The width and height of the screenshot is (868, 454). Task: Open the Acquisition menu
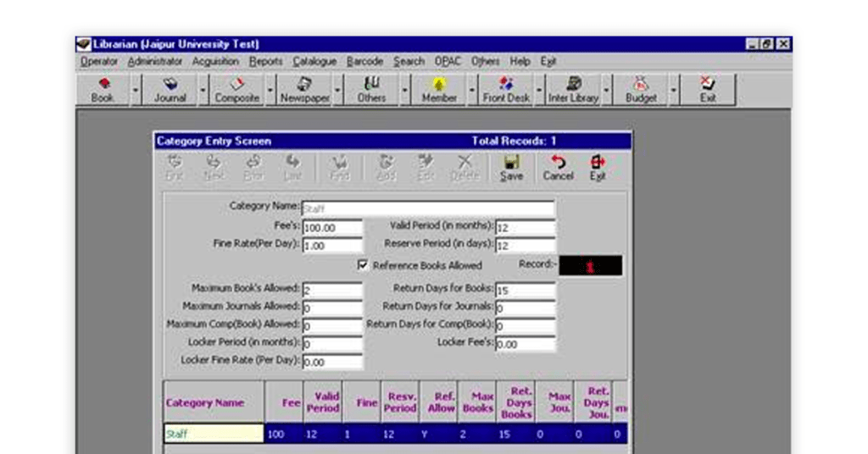point(215,61)
